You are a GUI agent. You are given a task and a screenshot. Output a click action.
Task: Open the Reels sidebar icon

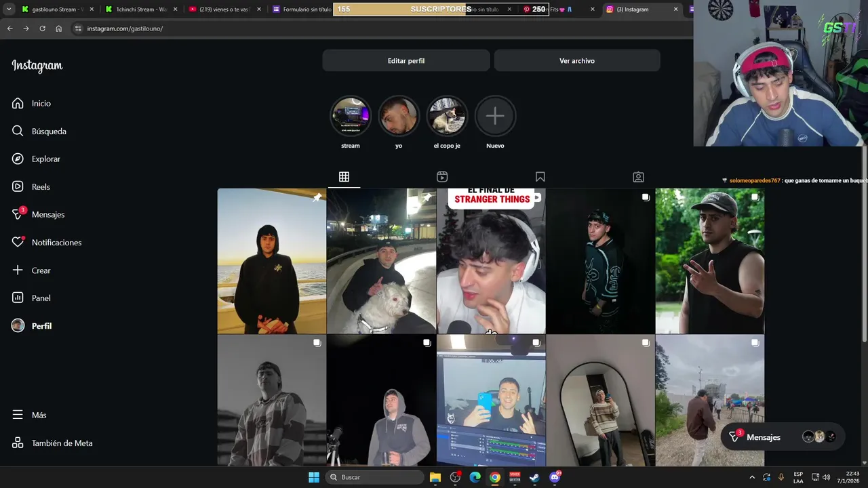[x=18, y=186]
